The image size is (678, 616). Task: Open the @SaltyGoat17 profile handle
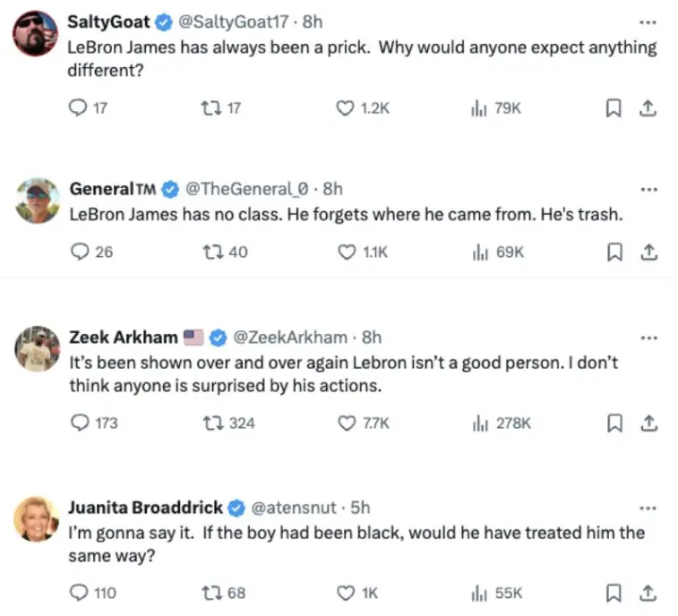click(x=233, y=21)
